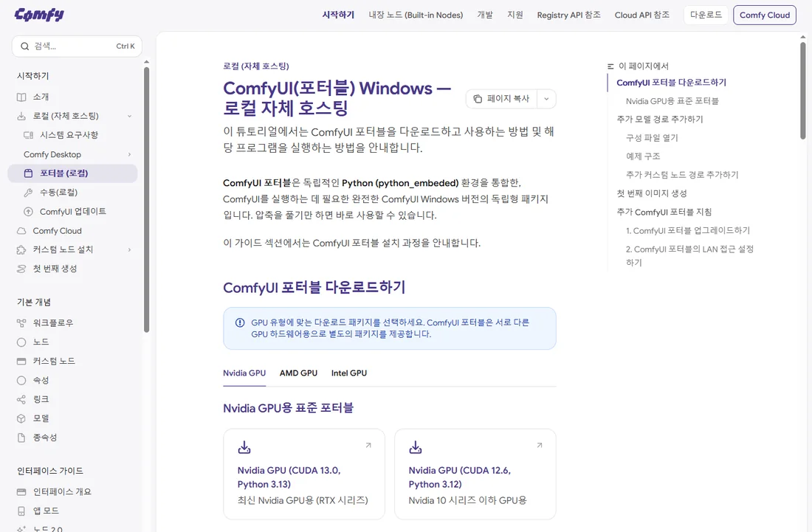The height and width of the screenshot is (532, 812).
Task: Click the puzzle icon beside 커스텀 노드 설치
Action: (x=21, y=250)
